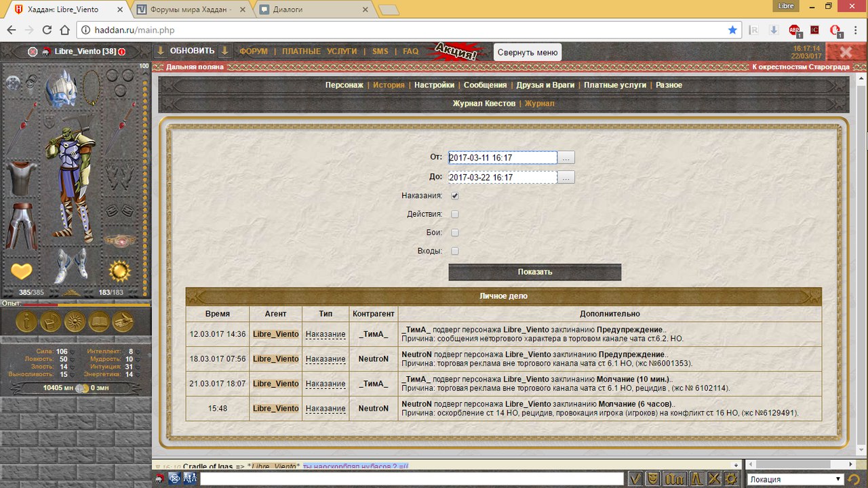Click the orange refresh arrow near Локация
868x488 pixels.
855,480
